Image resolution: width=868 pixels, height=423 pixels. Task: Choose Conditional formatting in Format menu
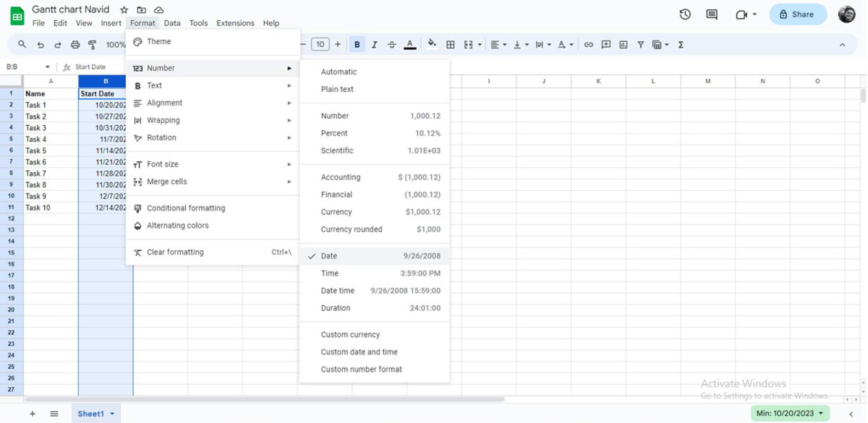(213, 208)
